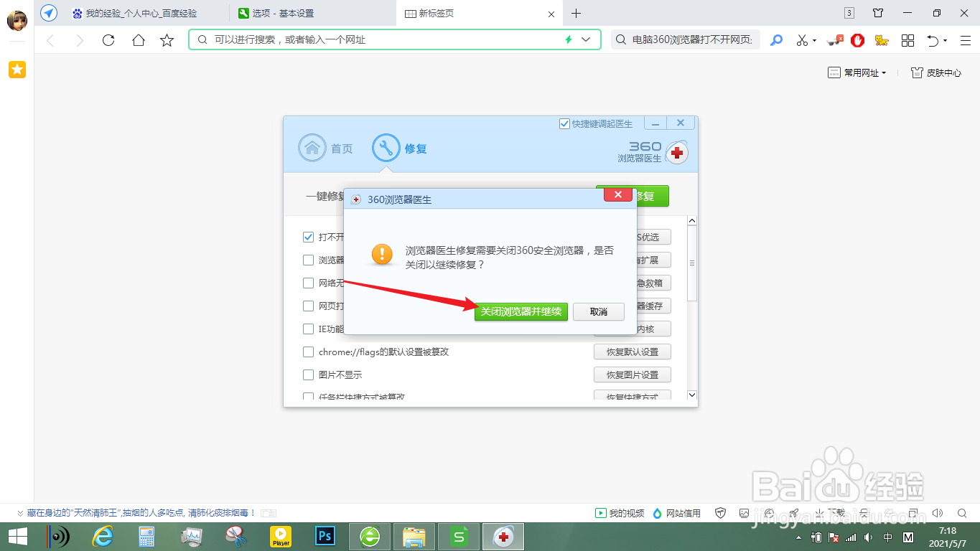Tick the checkbox beside 浏览器 repair item
Image resolution: width=980 pixels, height=551 pixels.
pos(308,260)
